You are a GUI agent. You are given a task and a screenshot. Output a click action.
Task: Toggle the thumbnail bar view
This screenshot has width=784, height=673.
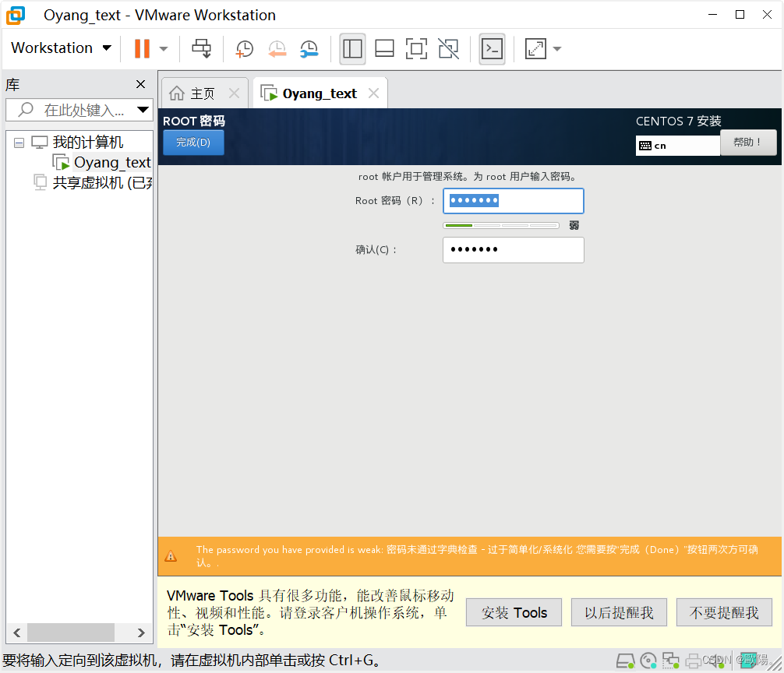pyautogui.click(x=384, y=49)
